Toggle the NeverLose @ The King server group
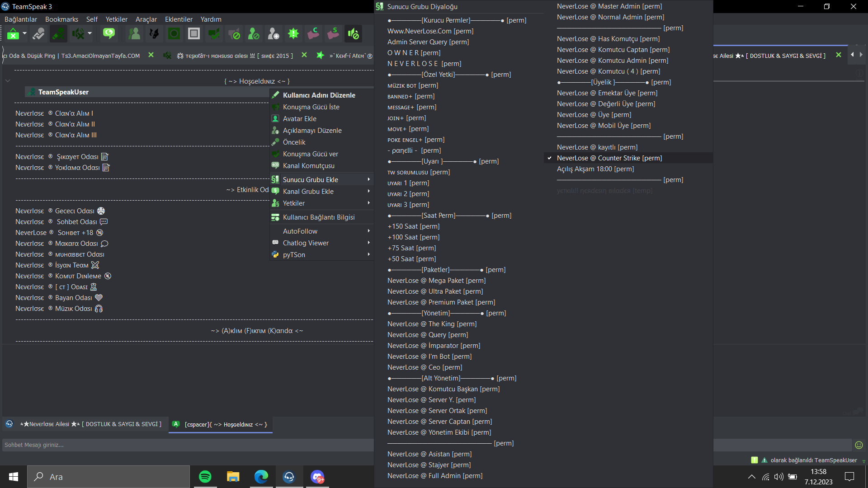868x488 pixels. tap(459, 324)
